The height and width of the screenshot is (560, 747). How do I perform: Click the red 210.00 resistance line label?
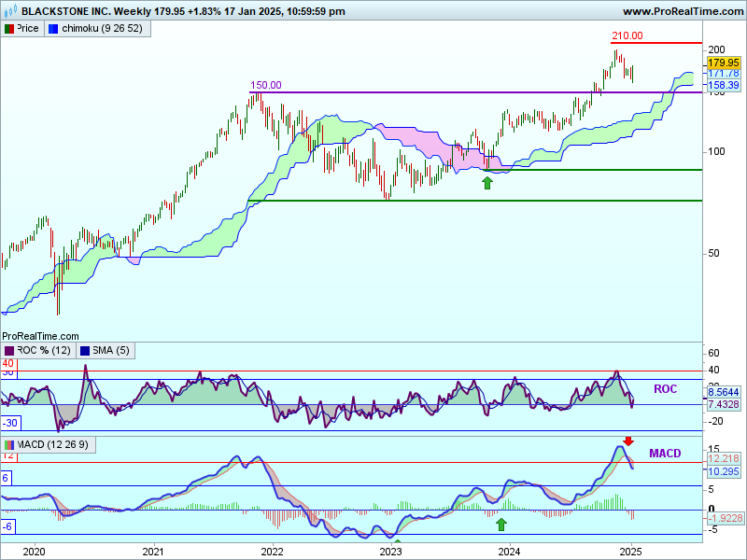[627, 36]
